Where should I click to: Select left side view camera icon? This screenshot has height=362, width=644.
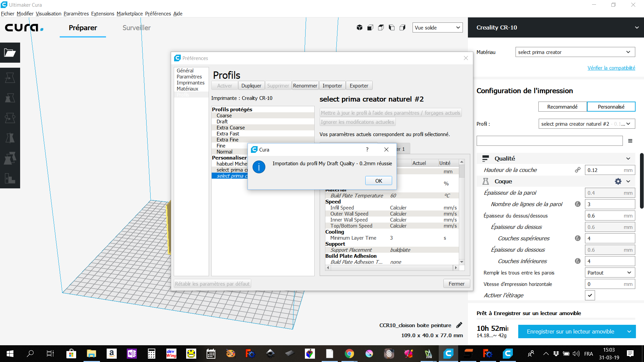click(392, 27)
